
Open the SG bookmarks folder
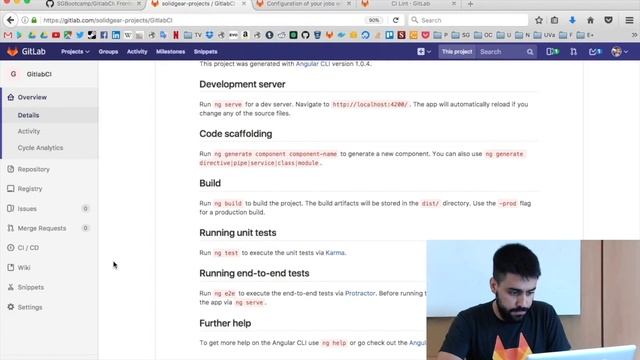(461, 35)
